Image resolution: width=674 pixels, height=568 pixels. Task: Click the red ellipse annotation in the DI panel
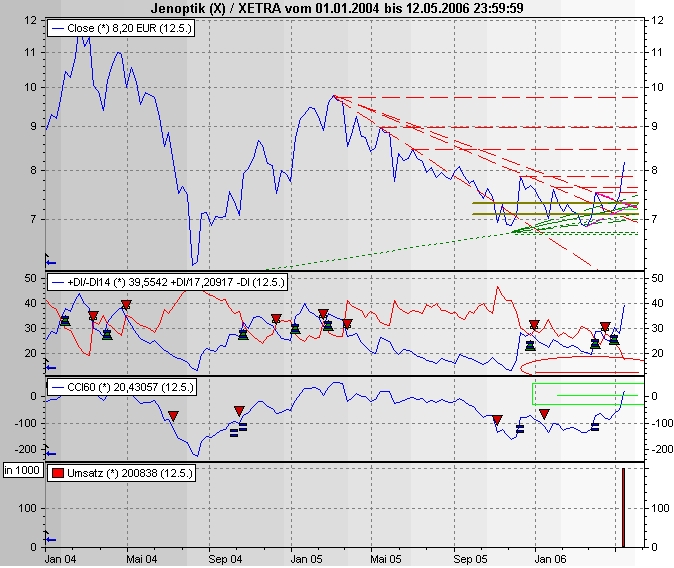582,366
